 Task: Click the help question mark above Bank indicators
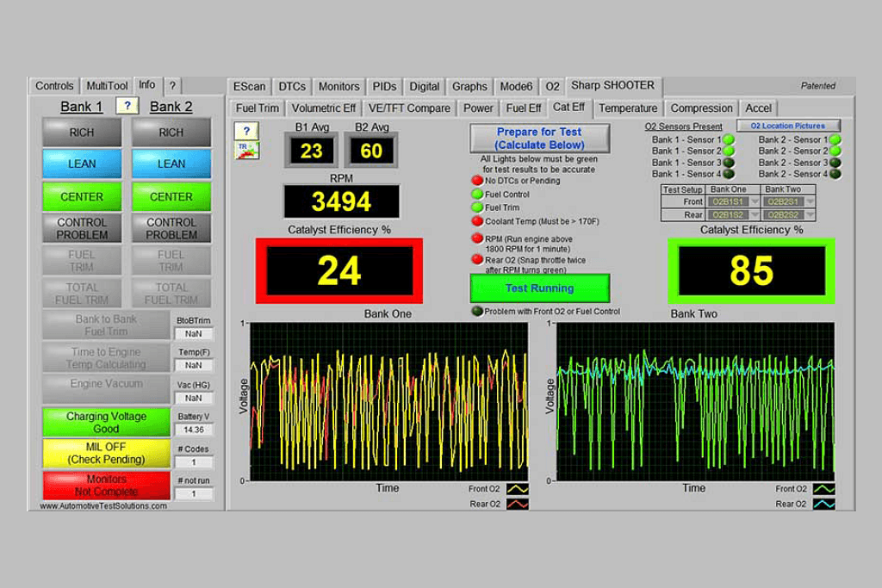click(127, 106)
